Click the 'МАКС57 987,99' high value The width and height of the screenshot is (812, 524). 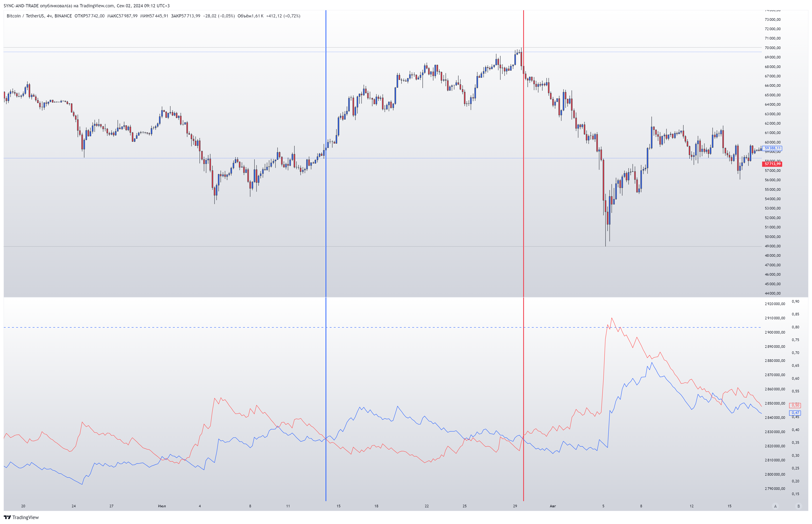coord(122,16)
